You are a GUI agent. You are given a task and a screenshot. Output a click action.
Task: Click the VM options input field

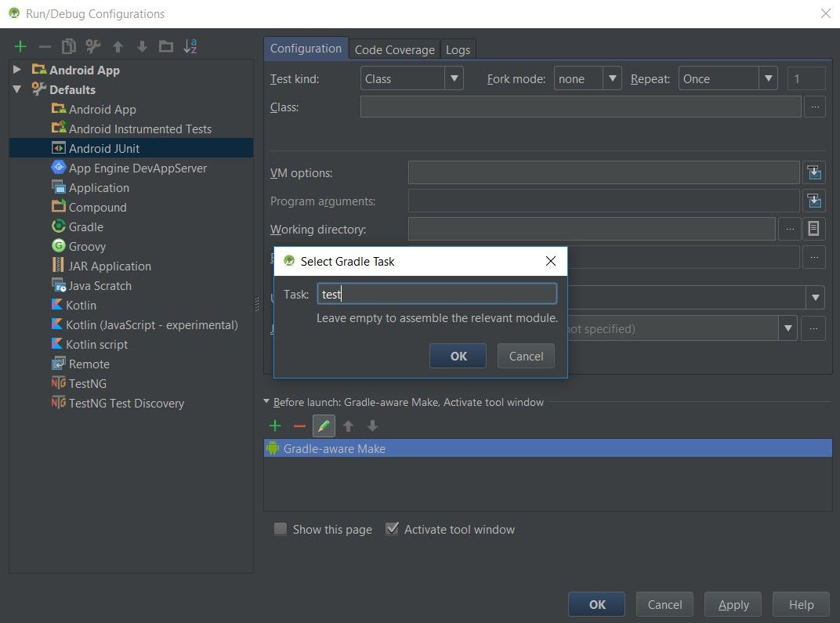pos(603,172)
